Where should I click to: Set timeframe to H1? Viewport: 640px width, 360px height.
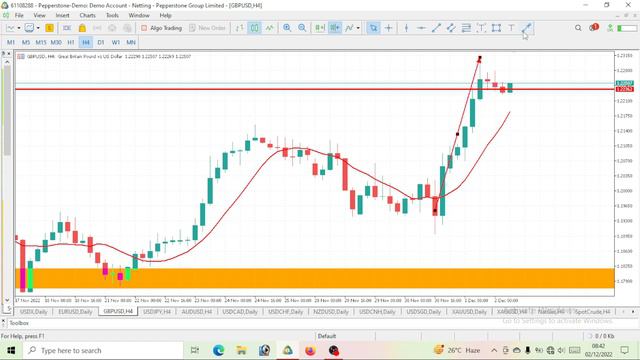point(71,42)
